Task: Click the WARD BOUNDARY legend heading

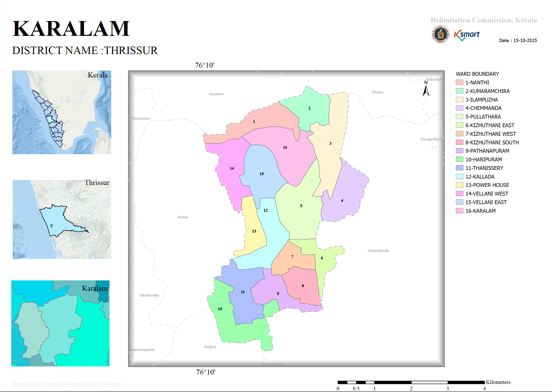Action: coord(477,74)
